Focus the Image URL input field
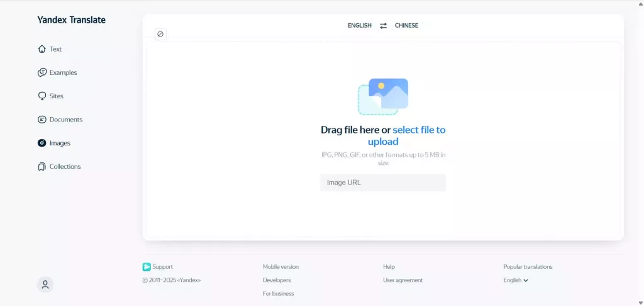This screenshot has width=644, height=306. coord(383,183)
